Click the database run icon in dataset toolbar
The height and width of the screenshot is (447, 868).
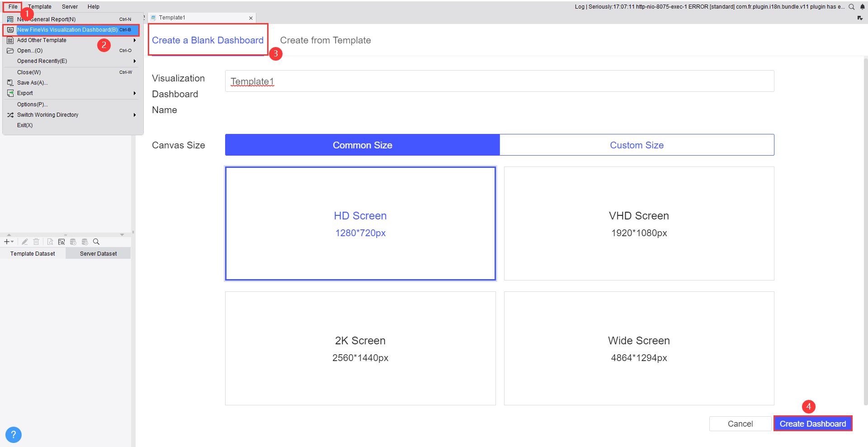pos(73,242)
